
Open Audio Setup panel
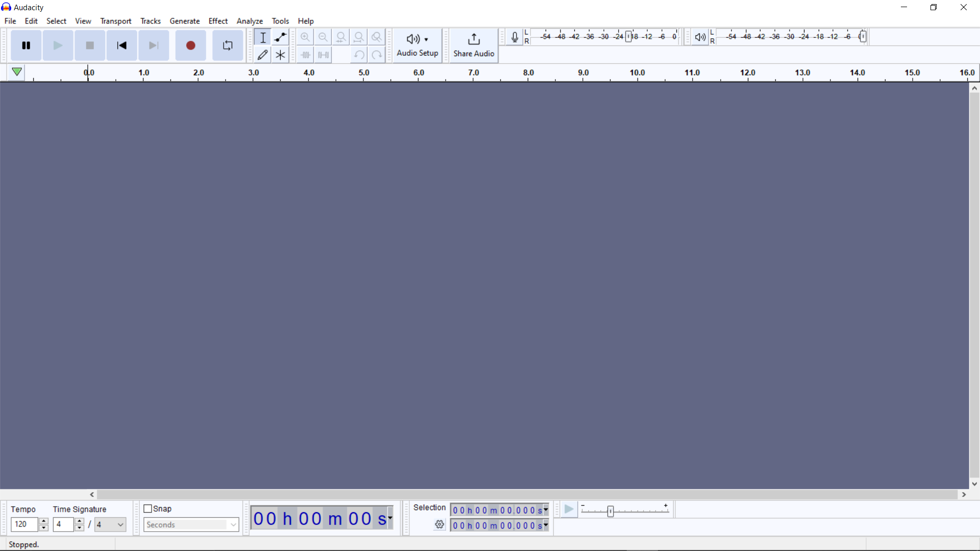click(x=416, y=44)
